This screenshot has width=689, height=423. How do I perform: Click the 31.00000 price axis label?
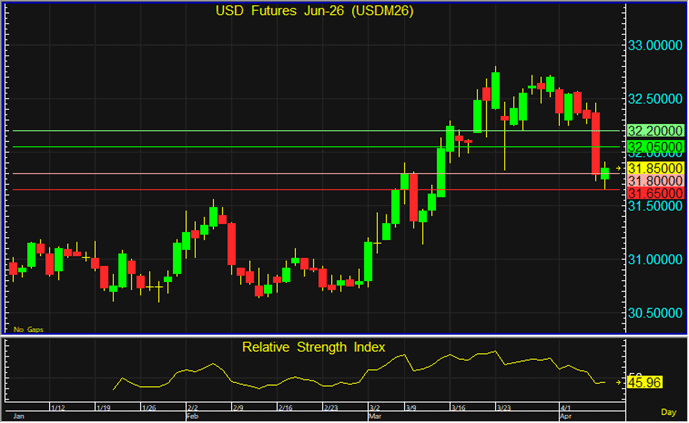coord(655,259)
